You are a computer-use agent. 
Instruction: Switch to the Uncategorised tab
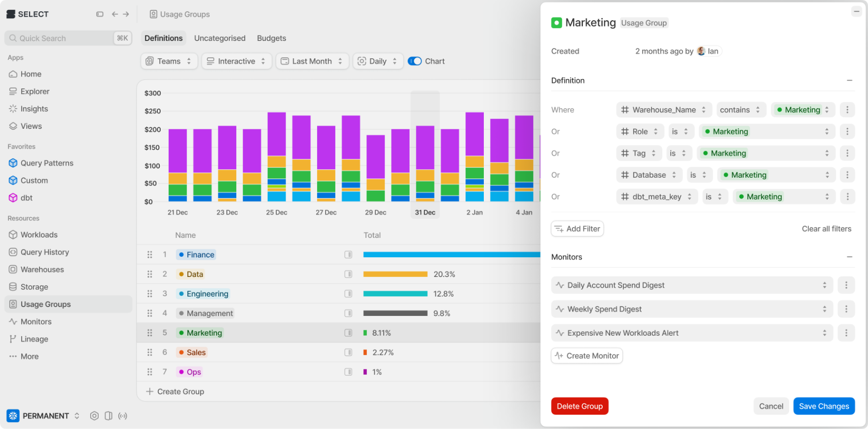(219, 38)
